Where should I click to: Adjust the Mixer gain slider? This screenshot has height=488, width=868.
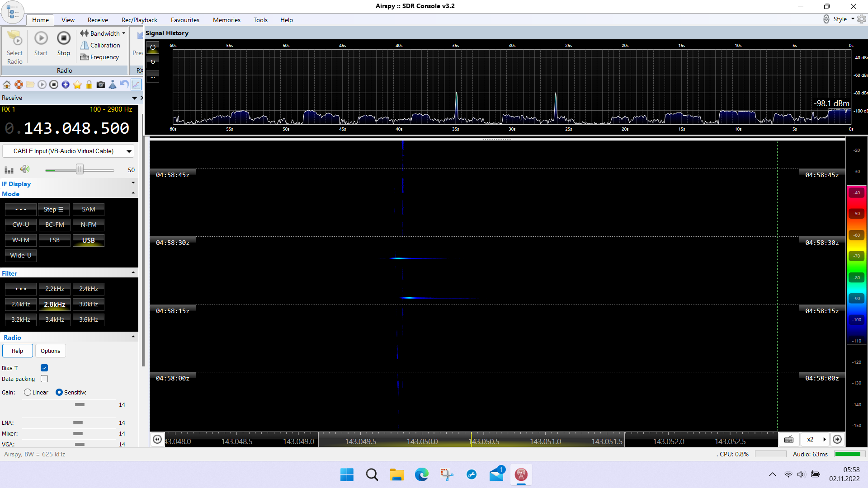point(78,434)
